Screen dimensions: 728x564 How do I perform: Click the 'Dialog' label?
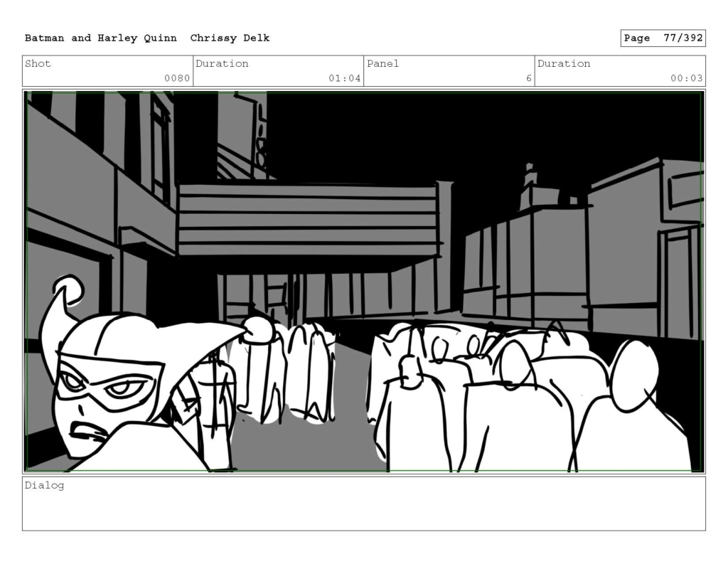[x=44, y=486]
